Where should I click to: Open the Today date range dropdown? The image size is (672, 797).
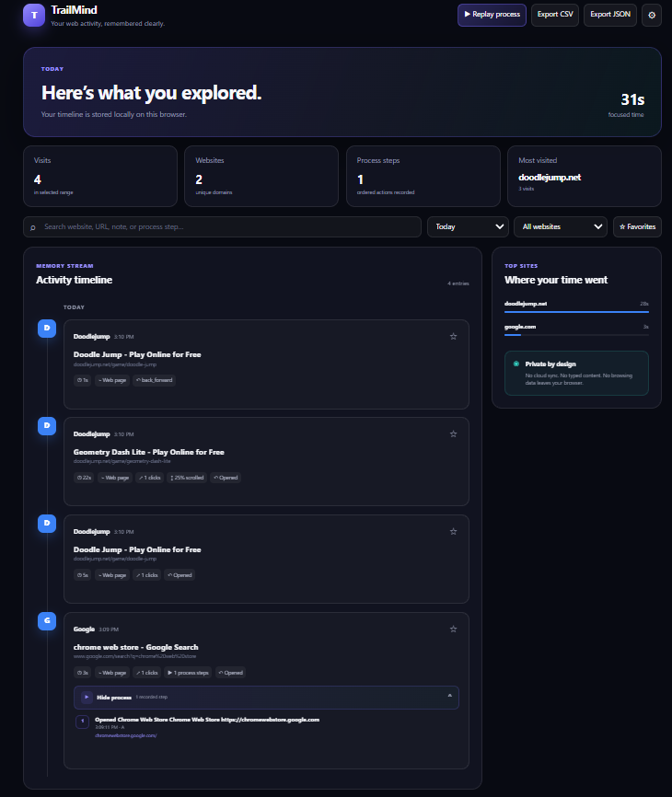[469, 226]
